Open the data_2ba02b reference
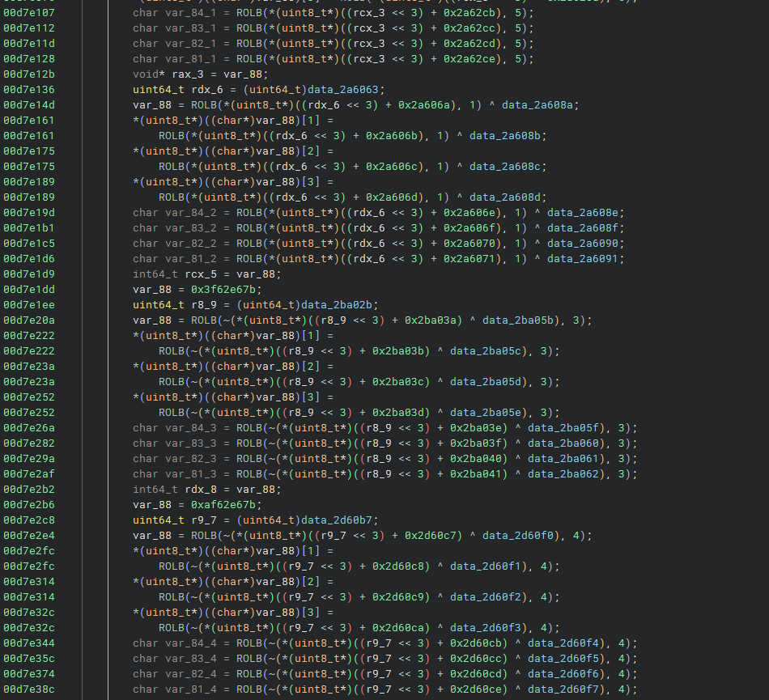 click(x=337, y=305)
